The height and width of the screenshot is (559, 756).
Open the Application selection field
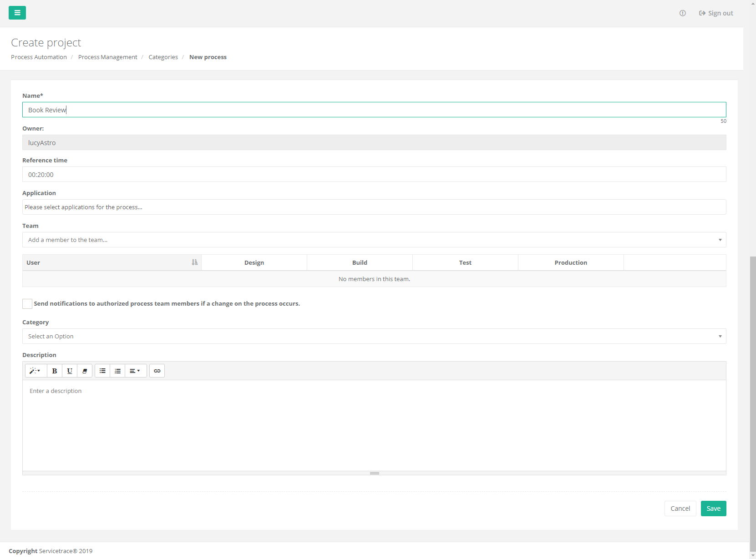coord(374,207)
